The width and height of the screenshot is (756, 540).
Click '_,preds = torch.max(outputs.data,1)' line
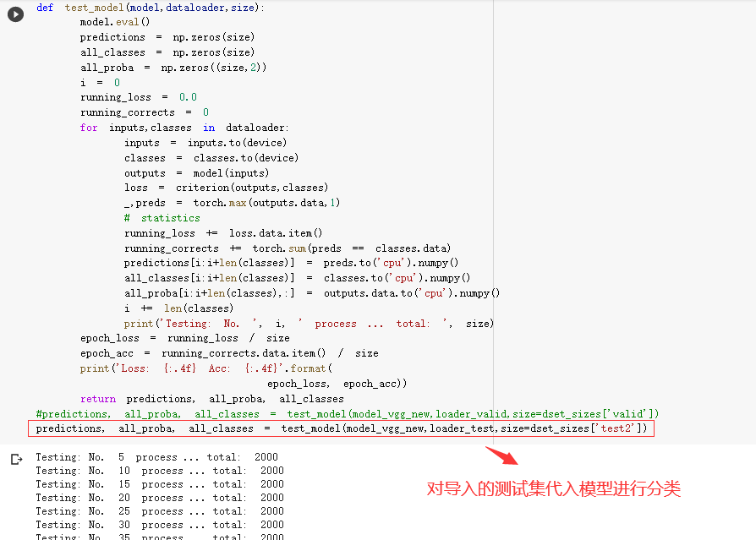232,204
